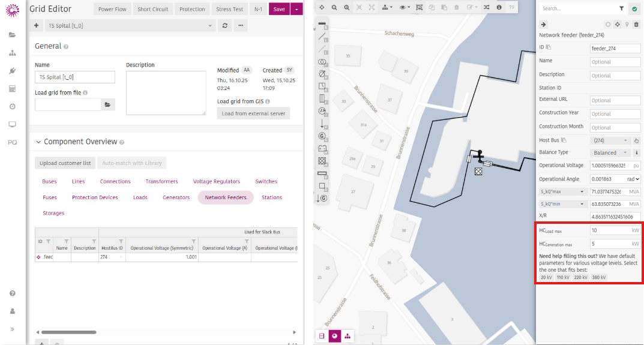Apply the 110 kV default parameters
The width and height of the screenshot is (644, 345).
(x=563, y=277)
